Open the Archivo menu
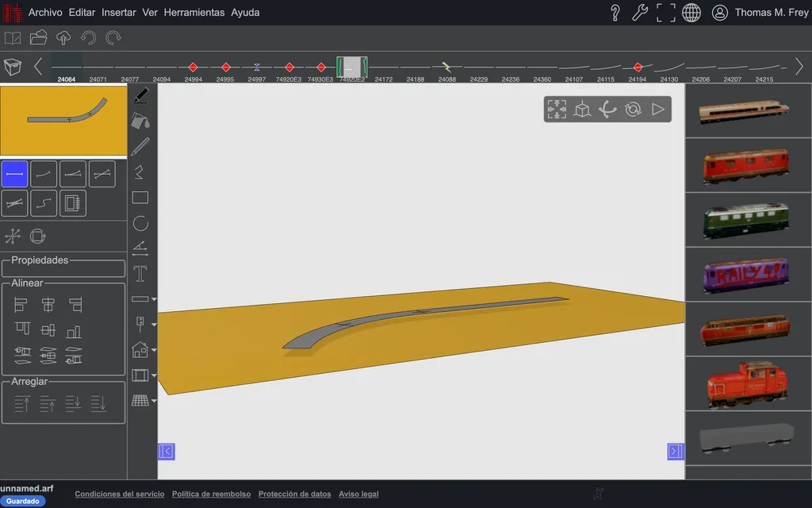The height and width of the screenshot is (508, 812). [x=45, y=13]
